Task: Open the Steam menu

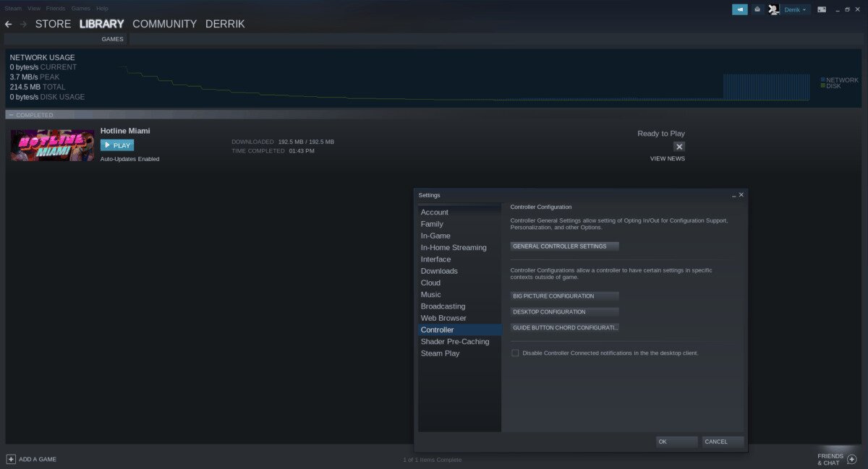Action: pyautogui.click(x=13, y=8)
